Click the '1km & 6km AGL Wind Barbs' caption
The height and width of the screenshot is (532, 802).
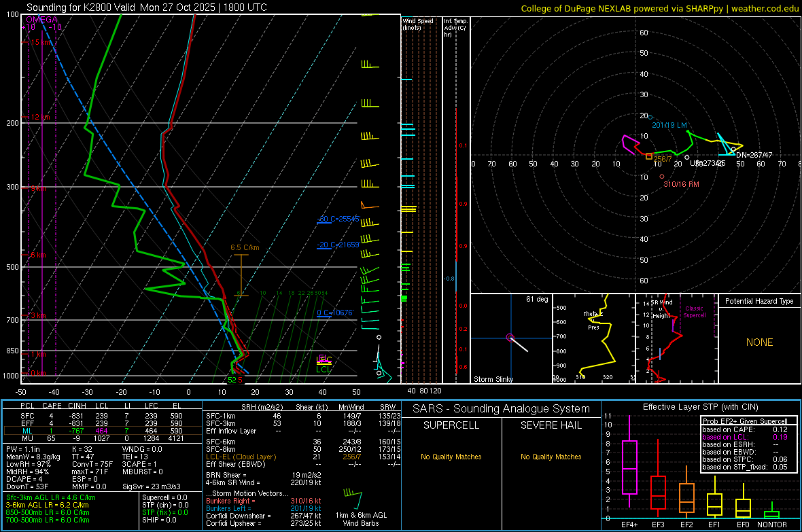point(361,519)
